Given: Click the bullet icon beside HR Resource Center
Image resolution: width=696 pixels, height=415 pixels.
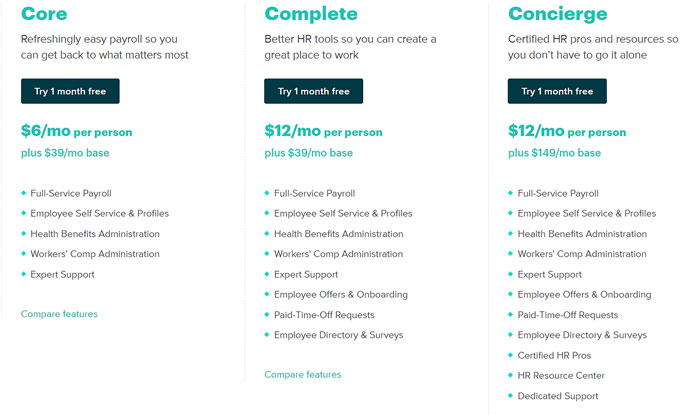Looking at the screenshot, I should 510,375.
